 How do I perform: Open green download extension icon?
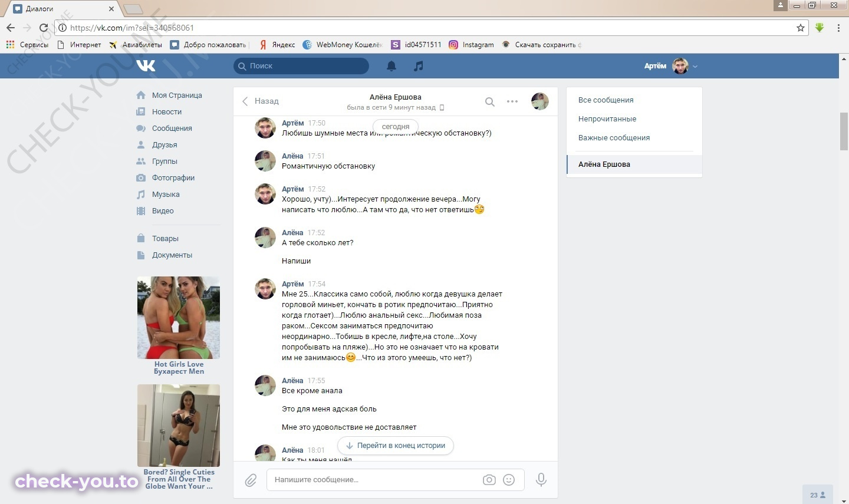pos(820,28)
